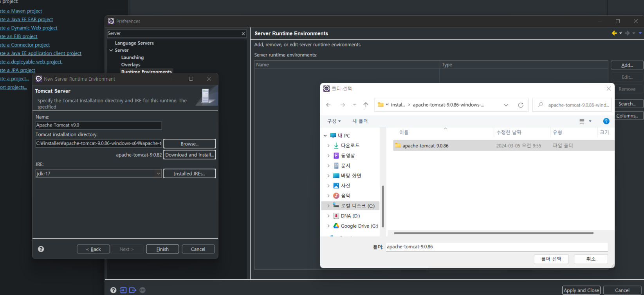Sort by 수정한 날짜 column header

pyautogui.click(x=509, y=132)
